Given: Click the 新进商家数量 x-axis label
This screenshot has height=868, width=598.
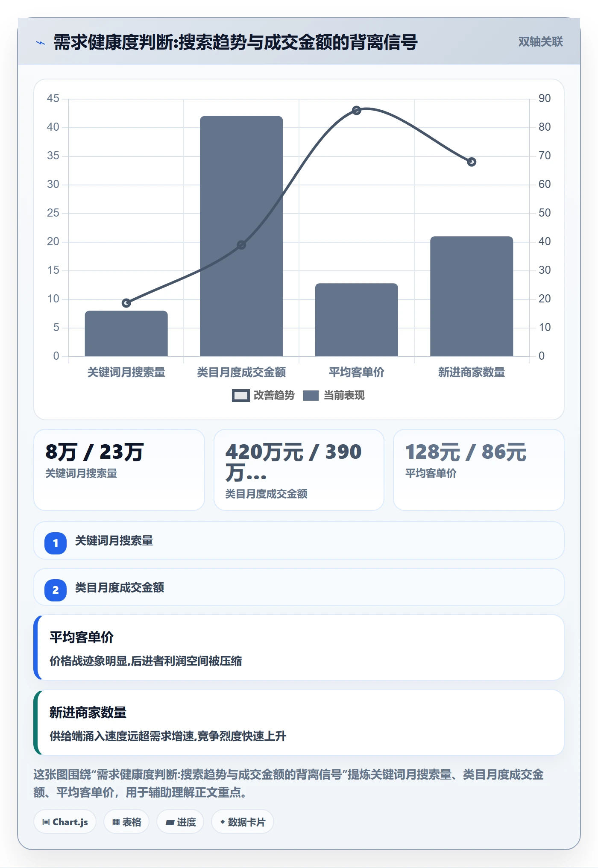Looking at the screenshot, I should tap(472, 372).
